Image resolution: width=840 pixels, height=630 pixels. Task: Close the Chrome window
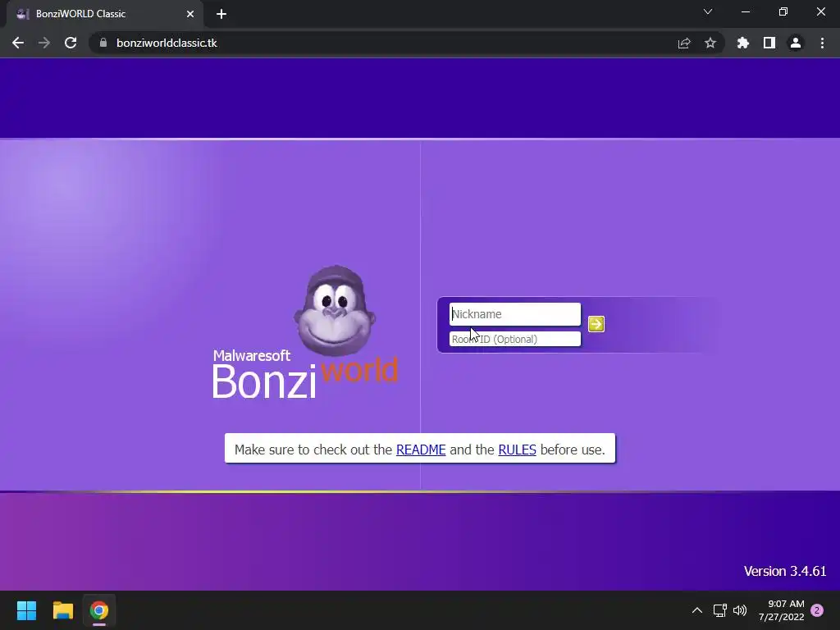[820, 11]
